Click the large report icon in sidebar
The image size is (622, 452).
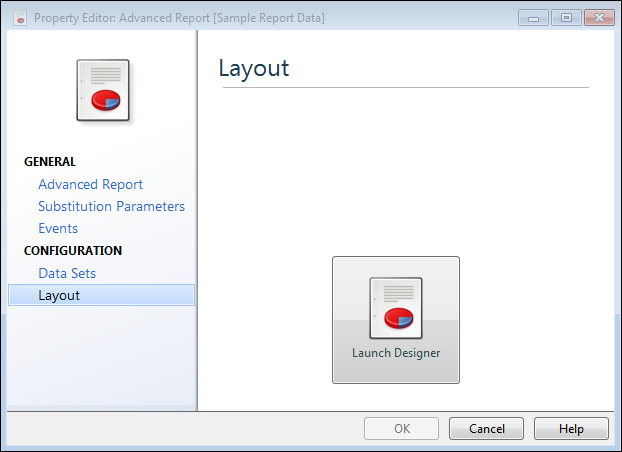pos(103,90)
